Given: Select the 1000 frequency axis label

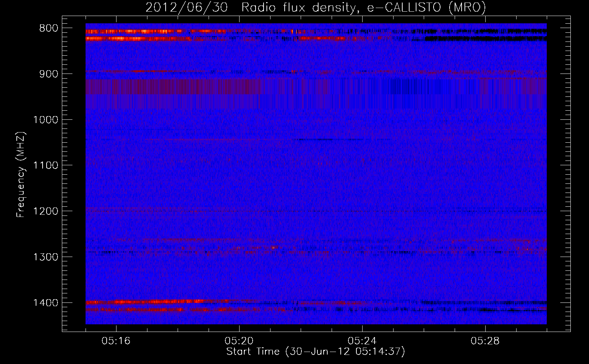Looking at the screenshot, I should click(x=46, y=120).
